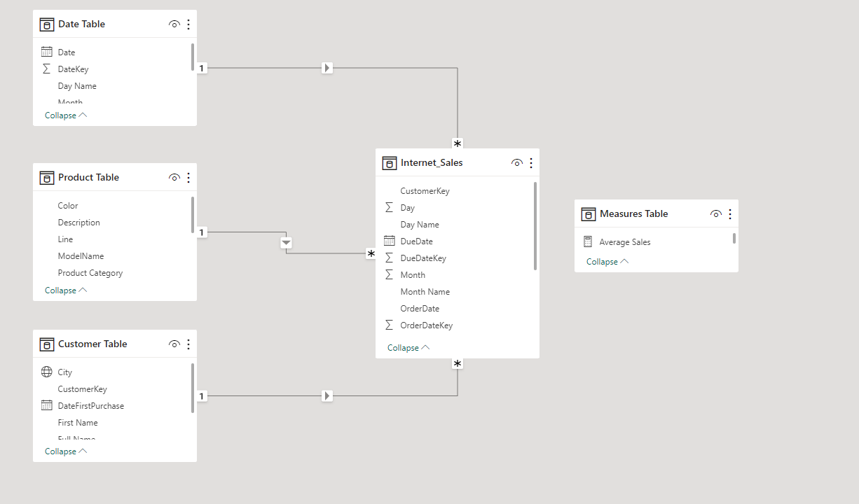Screen dimensions: 859x504
Task: Open Internet_Sales more options ellipsis
Action: 531,163
